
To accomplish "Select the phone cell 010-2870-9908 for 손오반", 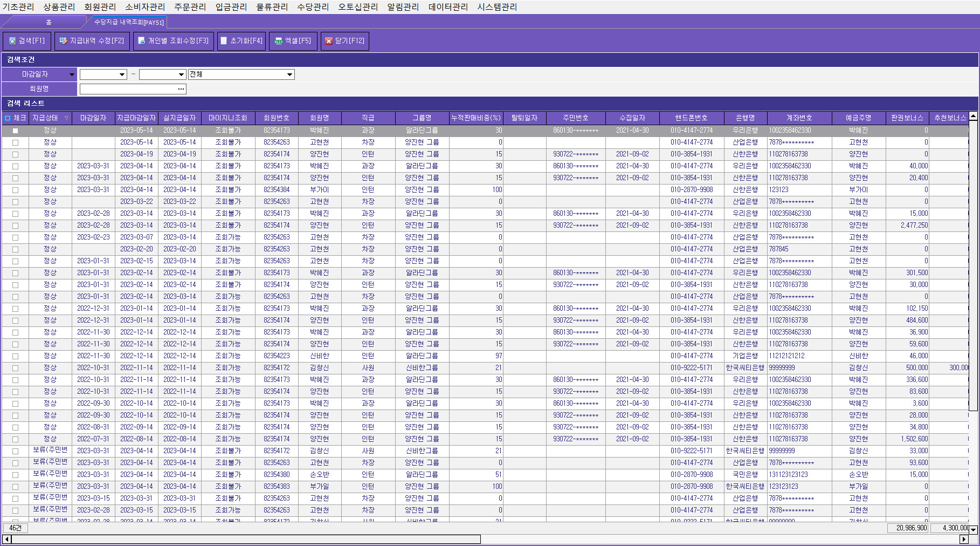I will pyautogui.click(x=692, y=475).
